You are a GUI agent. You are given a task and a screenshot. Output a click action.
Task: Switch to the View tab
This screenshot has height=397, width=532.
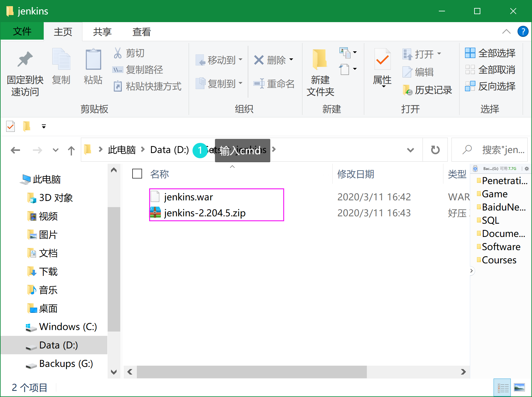click(x=142, y=32)
